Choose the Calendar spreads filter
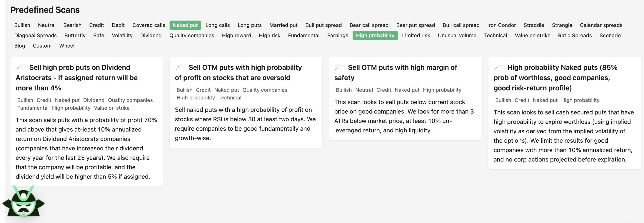 [x=601, y=25]
